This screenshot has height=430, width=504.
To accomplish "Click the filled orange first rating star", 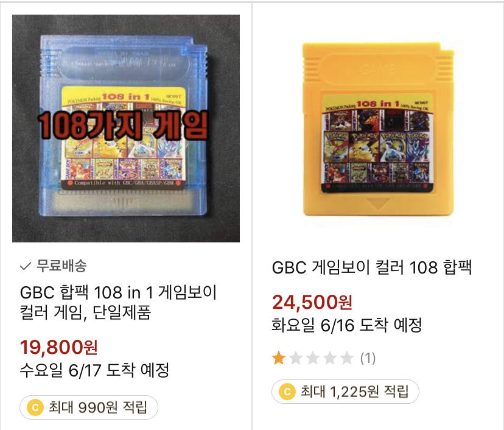I will (278, 358).
